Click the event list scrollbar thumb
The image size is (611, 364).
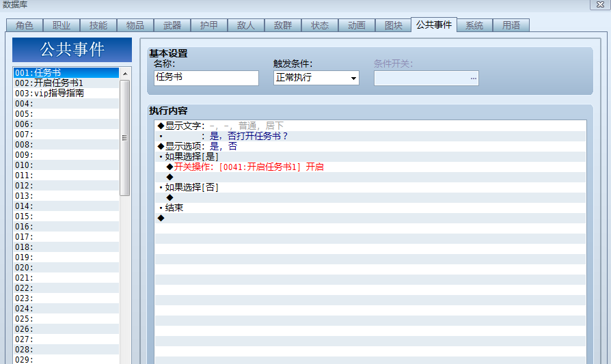click(x=124, y=138)
